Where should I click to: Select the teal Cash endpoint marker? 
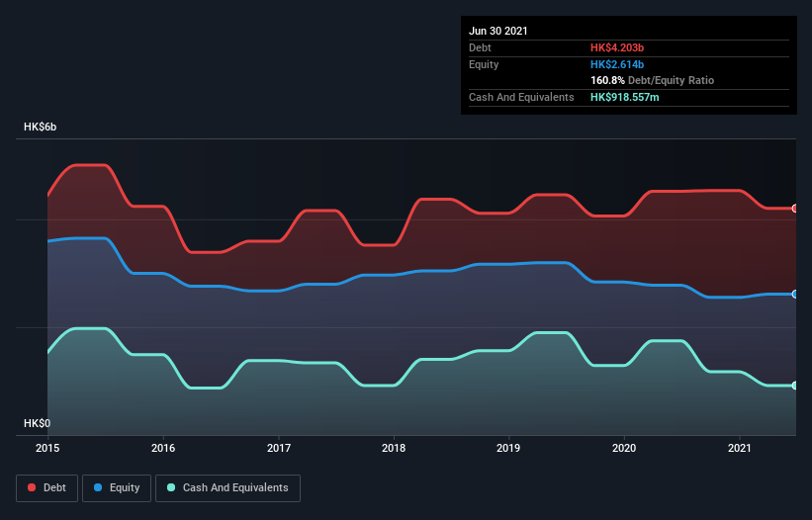pyautogui.click(x=795, y=386)
